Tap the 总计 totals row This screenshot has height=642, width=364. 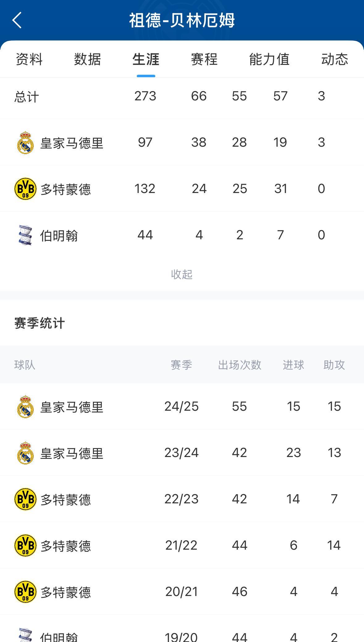[x=182, y=96]
